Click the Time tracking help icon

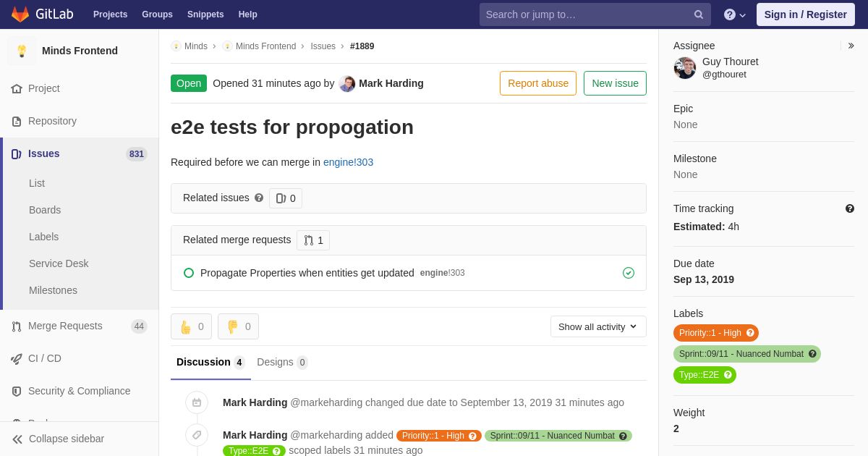pos(850,208)
